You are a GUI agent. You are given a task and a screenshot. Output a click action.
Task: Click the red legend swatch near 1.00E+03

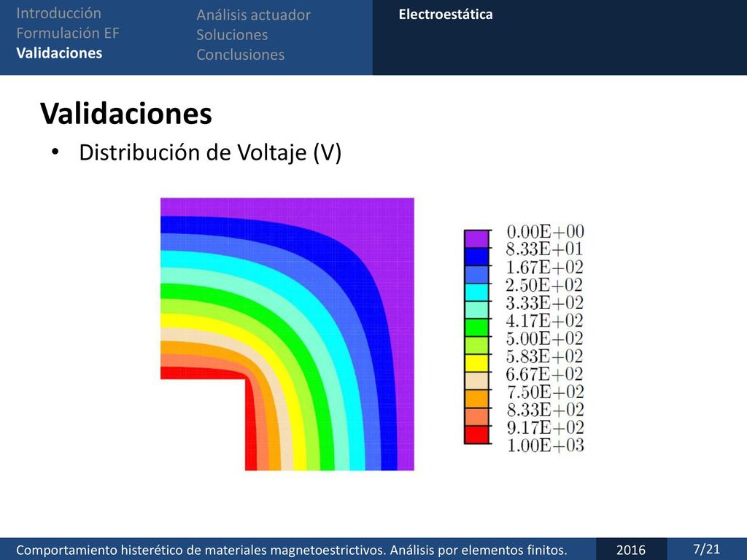pos(476,435)
